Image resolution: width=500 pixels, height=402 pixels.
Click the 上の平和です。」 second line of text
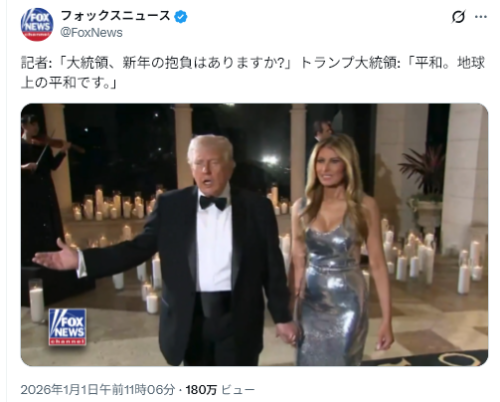click(x=69, y=83)
